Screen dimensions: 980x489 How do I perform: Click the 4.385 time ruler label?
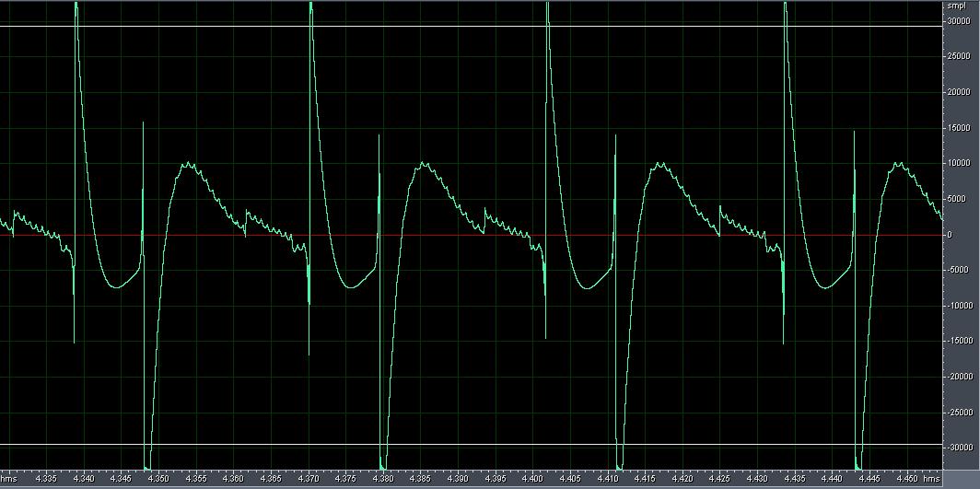(421, 479)
